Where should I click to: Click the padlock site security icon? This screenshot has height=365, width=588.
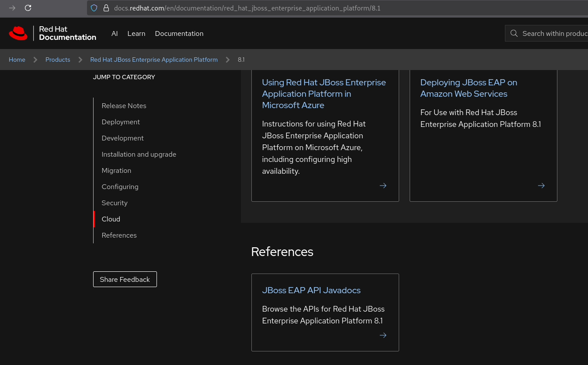click(105, 8)
